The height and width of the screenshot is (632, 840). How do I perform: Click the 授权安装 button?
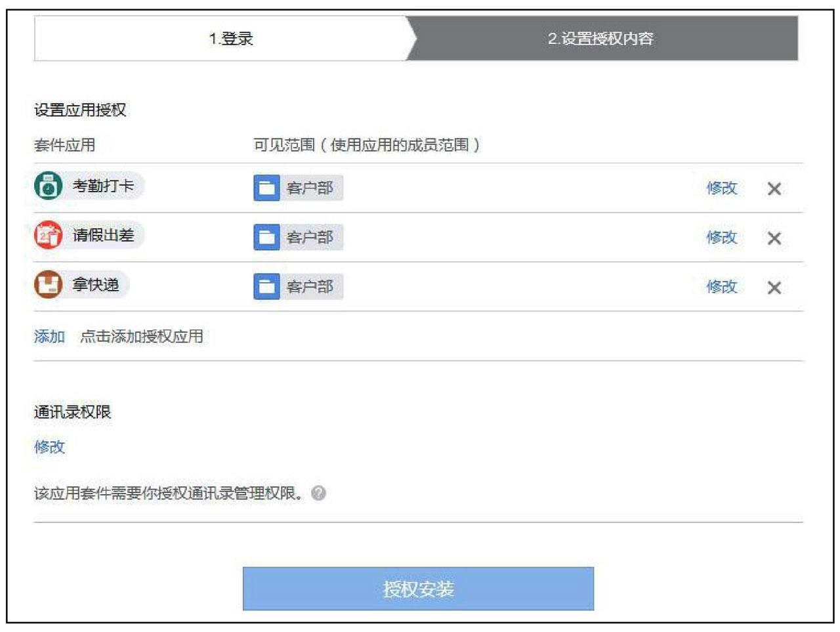point(418,589)
